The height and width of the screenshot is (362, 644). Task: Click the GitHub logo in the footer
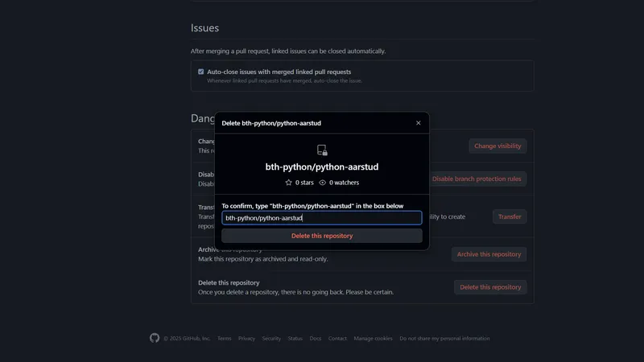[x=155, y=338]
